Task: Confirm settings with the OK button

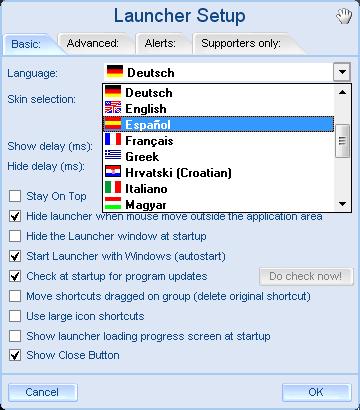Action: tap(316, 392)
